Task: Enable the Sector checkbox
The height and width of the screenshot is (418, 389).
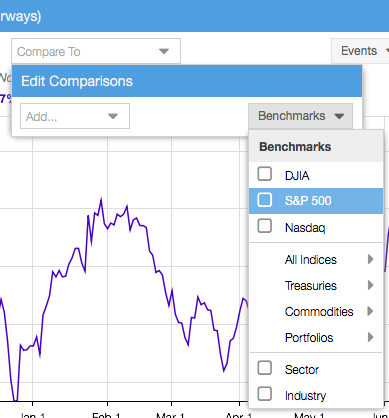Action: [x=265, y=368]
